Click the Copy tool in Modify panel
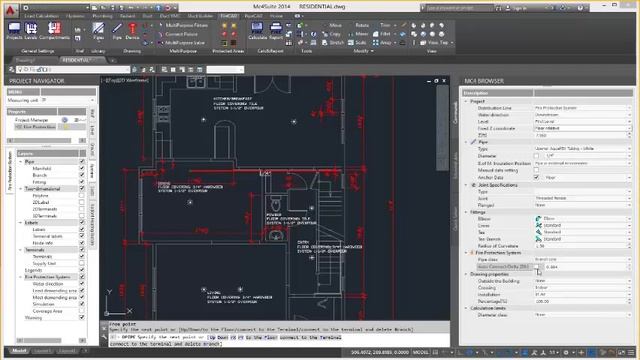 pos(331,34)
